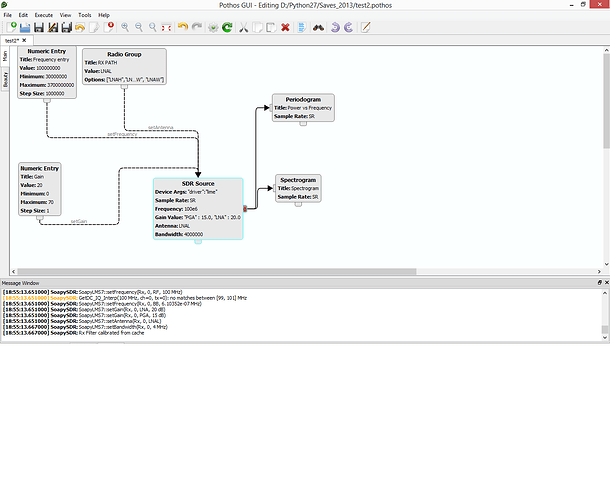Click the Cut scissors icon
610x500 pixels.
click(242, 27)
